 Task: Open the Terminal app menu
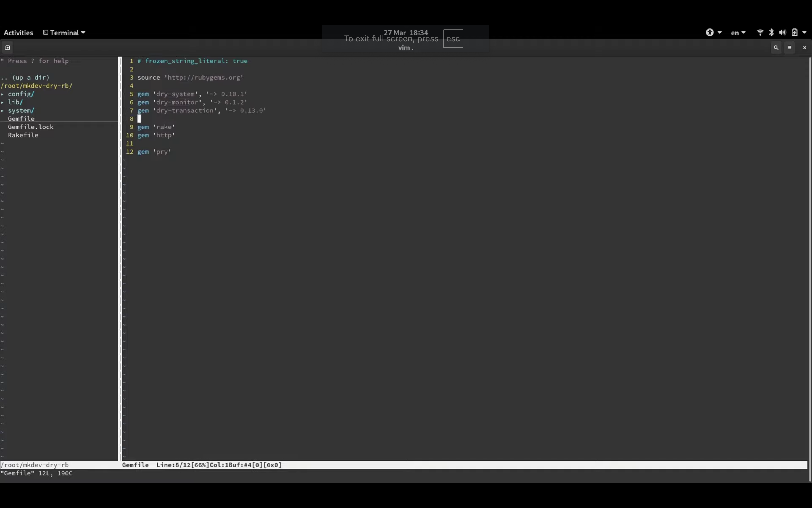pos(64,33)
